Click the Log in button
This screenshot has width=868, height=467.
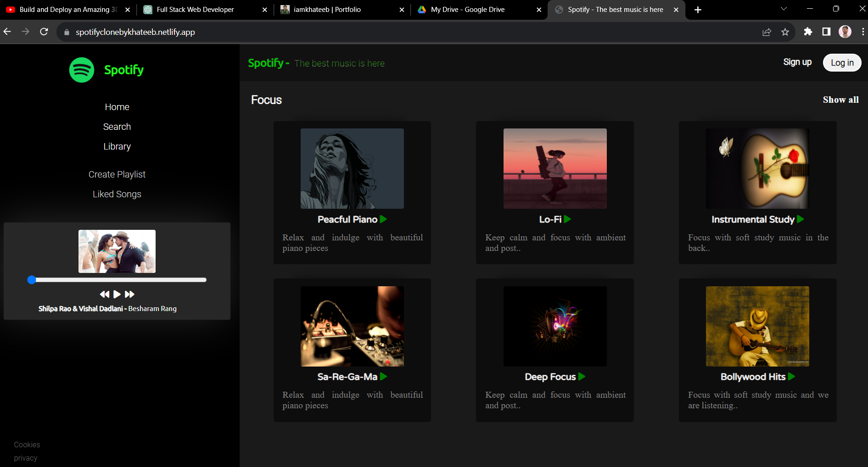pyautogui.click(x=842, y=63)
